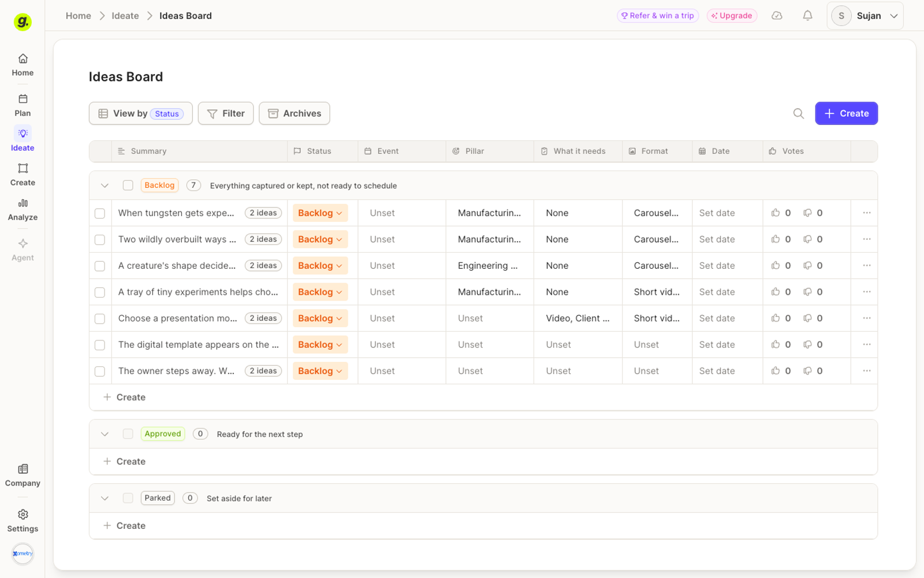924x578 pixels.
Task: Add idea via Create under Approved
Action: [124, 461]
